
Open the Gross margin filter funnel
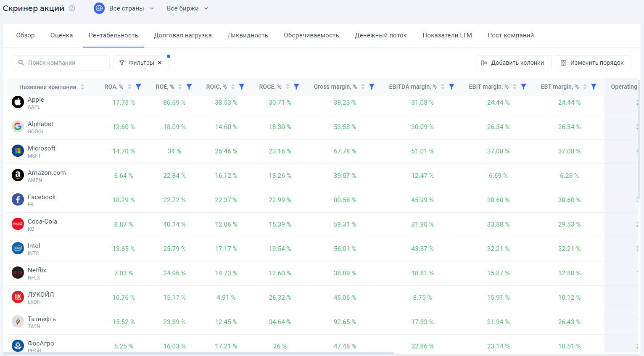click(372, 87)
